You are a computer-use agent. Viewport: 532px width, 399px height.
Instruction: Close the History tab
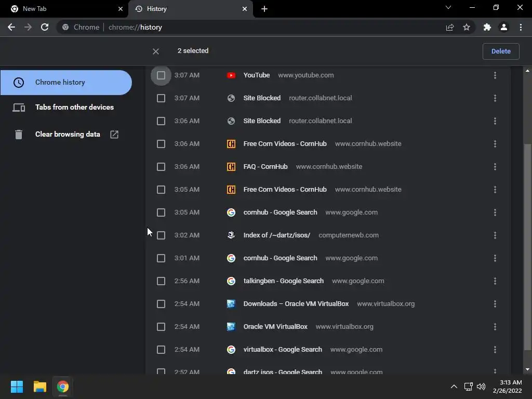pos(245,9)
